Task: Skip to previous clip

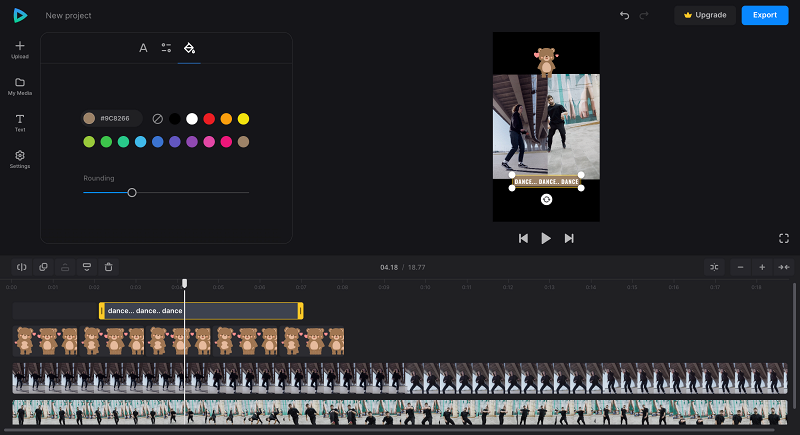Action: click(x=523, y=238)
